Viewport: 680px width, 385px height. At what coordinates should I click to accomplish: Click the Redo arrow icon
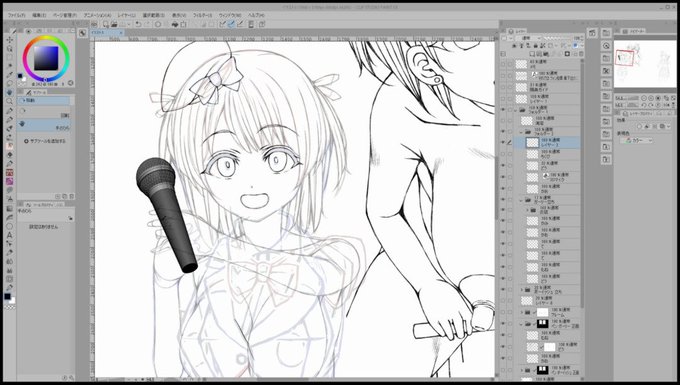[x=147, y=24]
